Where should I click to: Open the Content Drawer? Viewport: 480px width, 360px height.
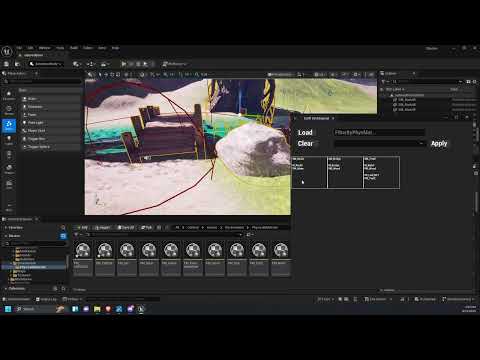coord(16,299)
